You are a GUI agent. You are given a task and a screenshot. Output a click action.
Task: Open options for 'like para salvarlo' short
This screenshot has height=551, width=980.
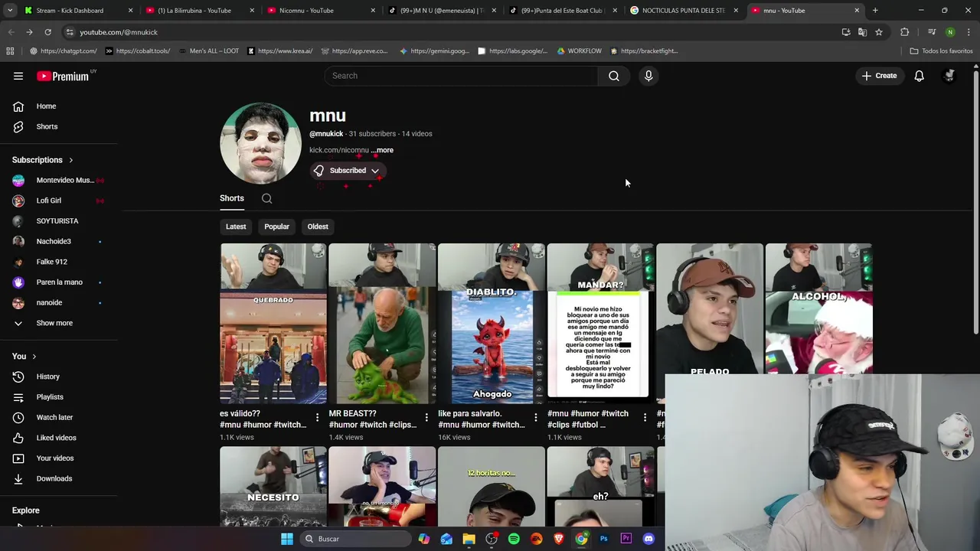535,417
